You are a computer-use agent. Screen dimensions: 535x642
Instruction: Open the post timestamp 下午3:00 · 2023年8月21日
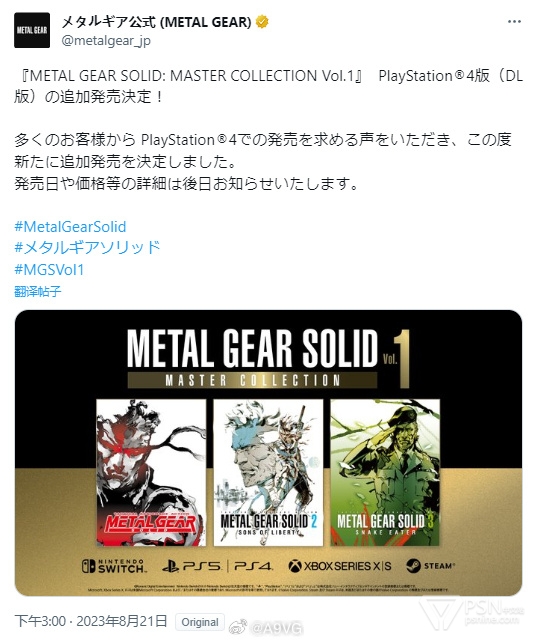pyautogui.click(x=91, y=621)
